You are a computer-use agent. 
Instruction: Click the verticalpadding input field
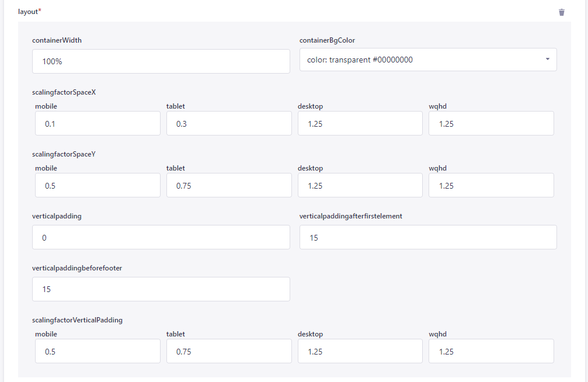pyautogui.click(x=161, y=238)
